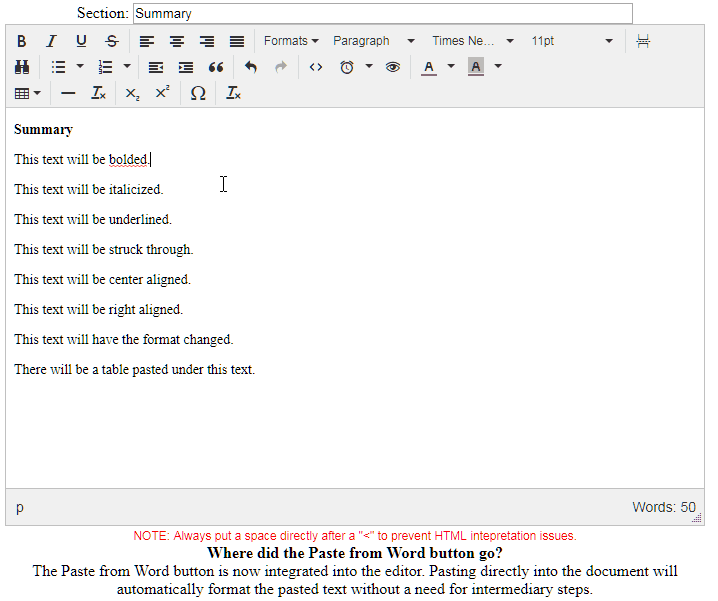Image resolution: width=718 pixels, height=601 pixels.
Task: Toggle italic formatting
Action: coord(51,41)
